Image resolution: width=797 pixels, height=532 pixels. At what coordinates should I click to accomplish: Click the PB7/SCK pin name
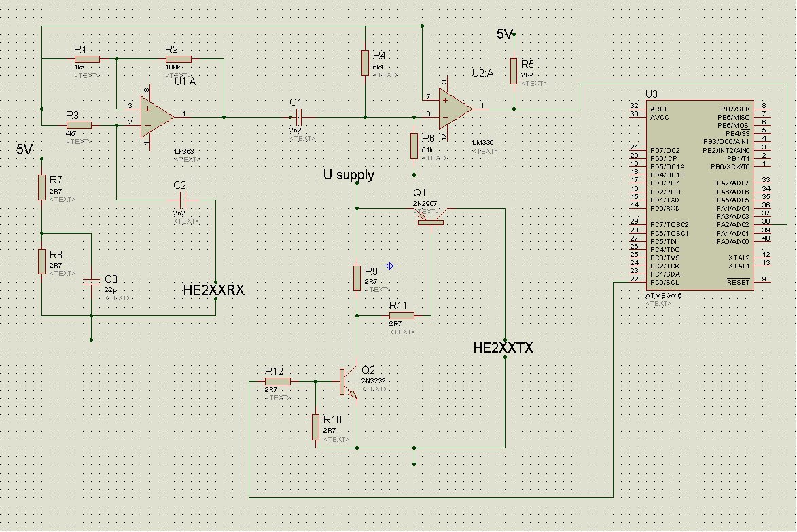[735, 109]
